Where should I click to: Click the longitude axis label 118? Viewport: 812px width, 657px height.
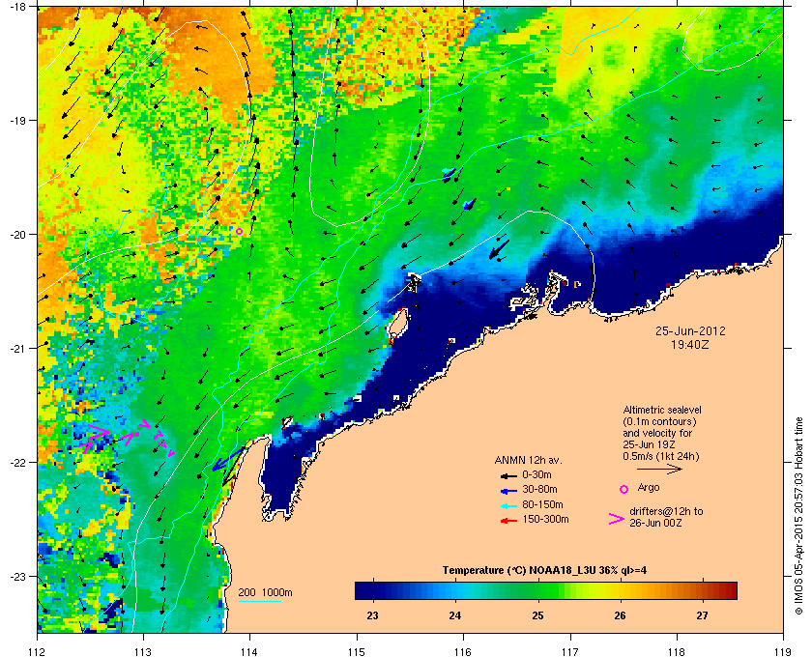677,651
